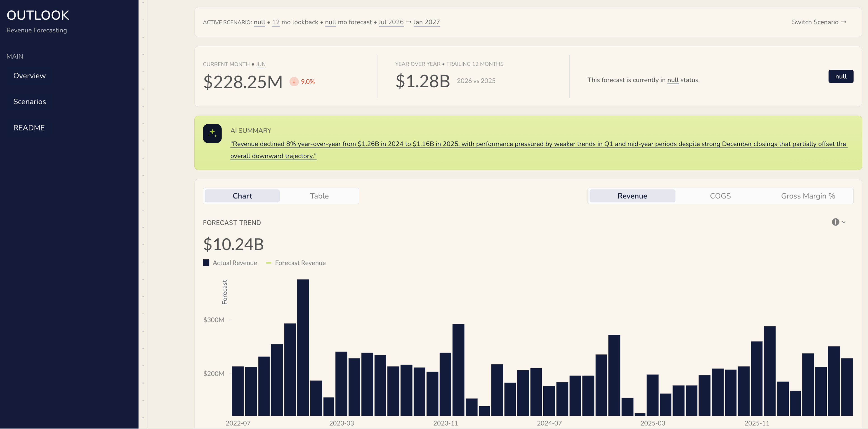868x429 pixels.
Task: Click the $300M y-axis label
Action: (x=214, y=320)
